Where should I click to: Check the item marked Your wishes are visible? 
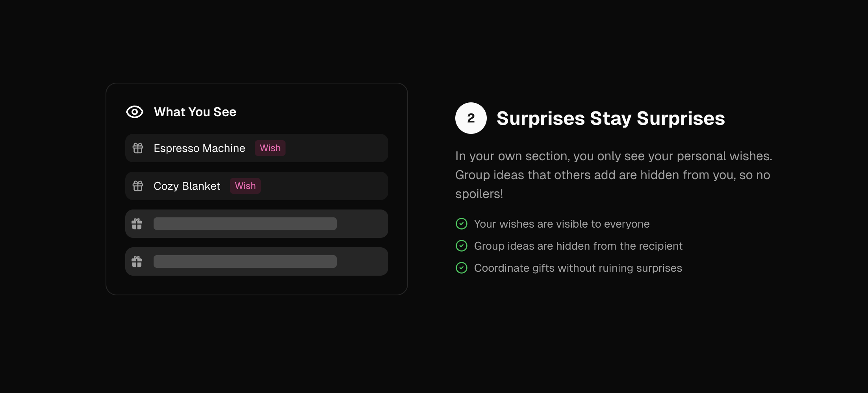click(x=562, y=224)
